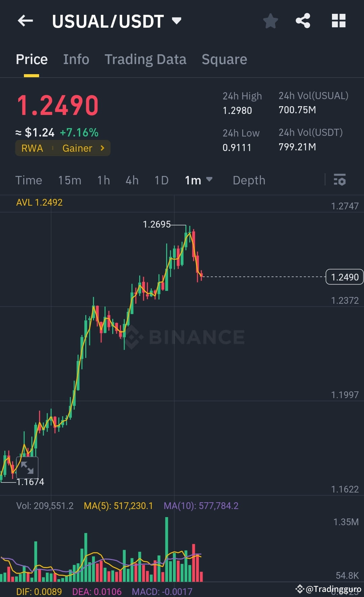Open the 1m interval dropdown
This screenshot has width=364, height=597.
click(199, 180)
